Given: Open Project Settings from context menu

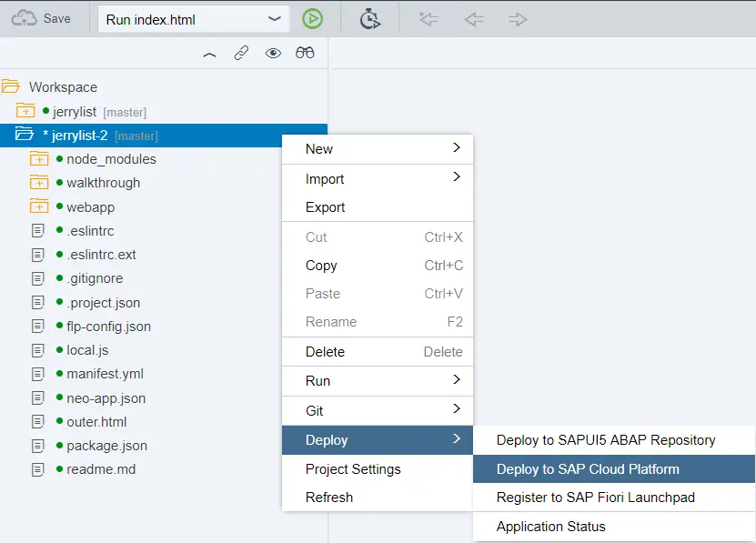Looking at the screenshot, I should point(377,469).
